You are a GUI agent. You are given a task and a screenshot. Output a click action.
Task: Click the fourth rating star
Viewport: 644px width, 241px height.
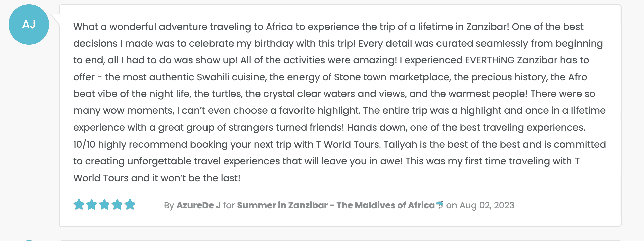point(117,204)
